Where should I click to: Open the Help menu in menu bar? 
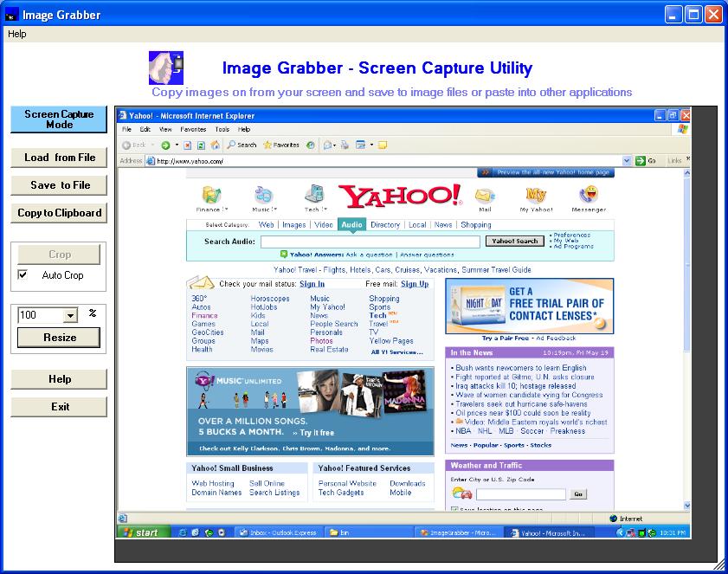coord(16,34)
